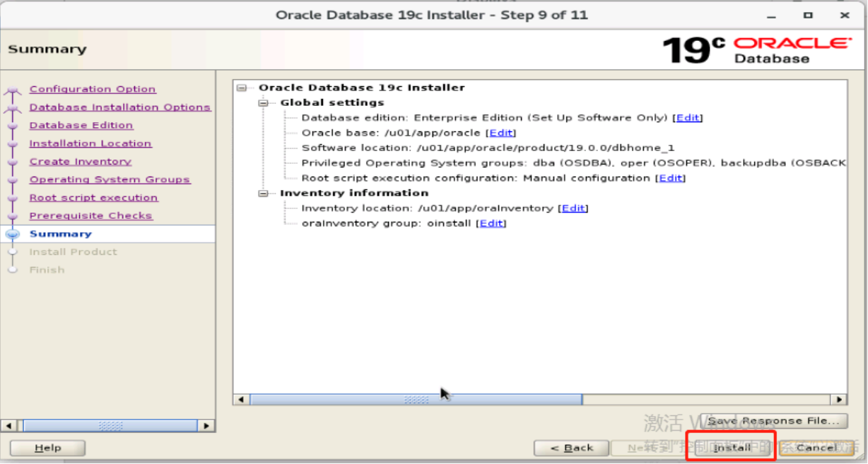Select the Software location row text

[x=488, y=148]
